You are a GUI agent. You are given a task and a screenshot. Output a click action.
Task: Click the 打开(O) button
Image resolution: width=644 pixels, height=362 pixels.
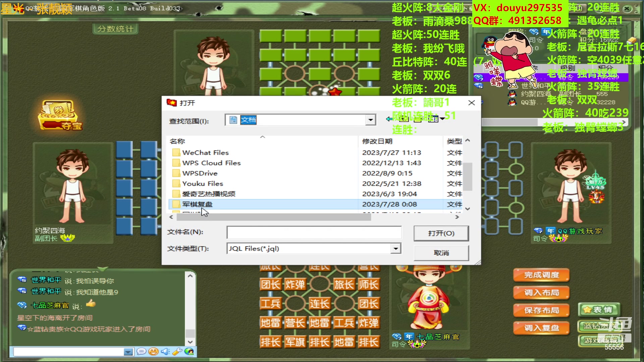[441, 233]
